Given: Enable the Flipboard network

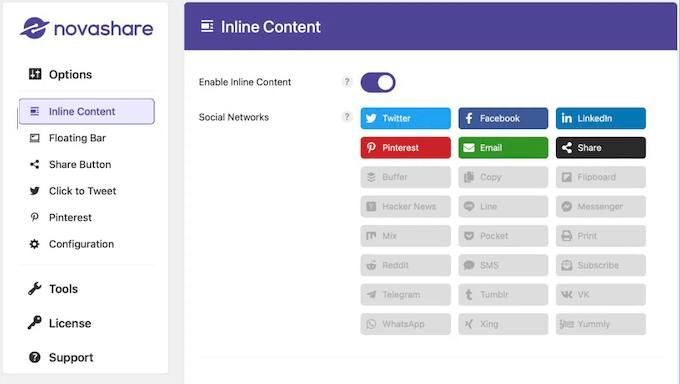Looking at the screenshot, I should pyautogui.click(x=601, y=177).
